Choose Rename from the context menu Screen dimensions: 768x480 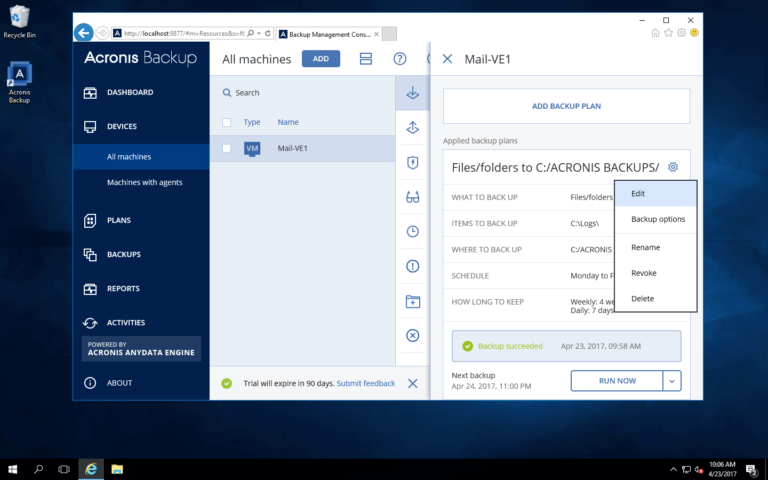[656, 247]
